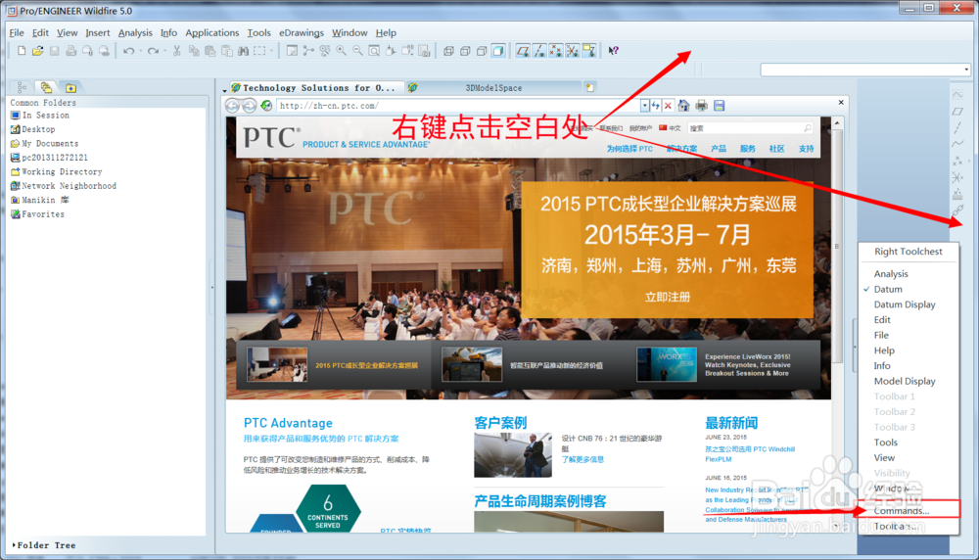979x560 pixels.
Task: Open the Applications menu
Action: click(211, 32)
